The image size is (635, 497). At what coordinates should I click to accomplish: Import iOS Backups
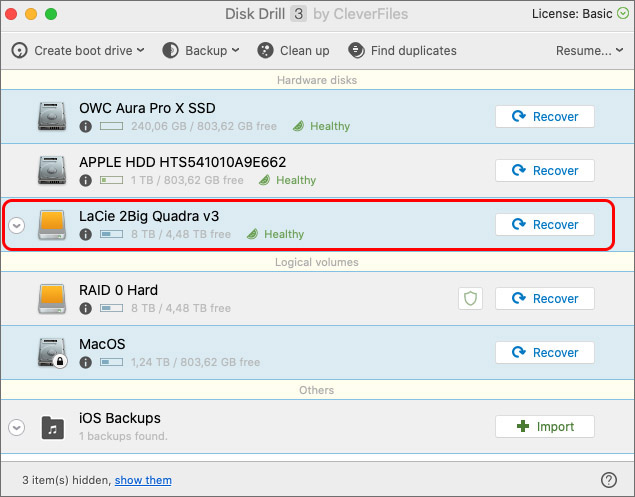pyautogui.click(x=545, y=427)
